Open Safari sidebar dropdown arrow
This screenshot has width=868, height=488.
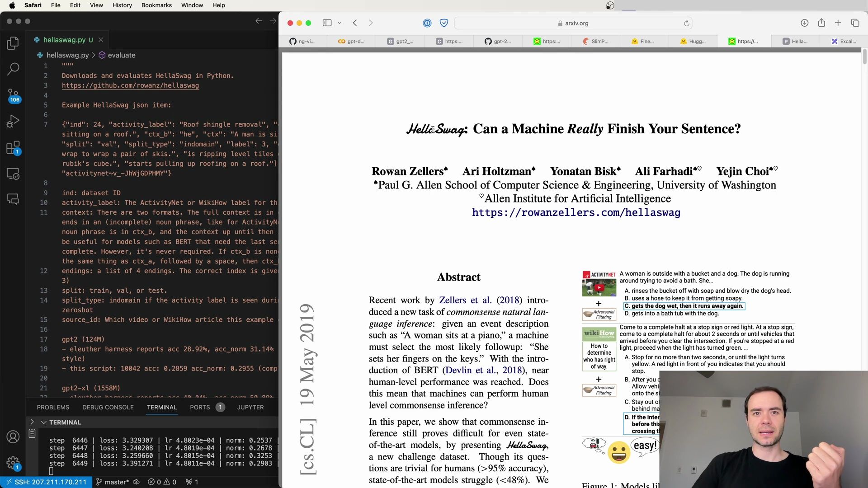pyautogui.click(x=340, y=23)
